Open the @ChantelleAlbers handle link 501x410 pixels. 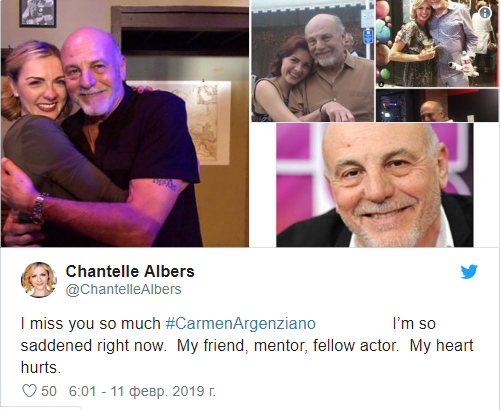[x=124, y=289]
